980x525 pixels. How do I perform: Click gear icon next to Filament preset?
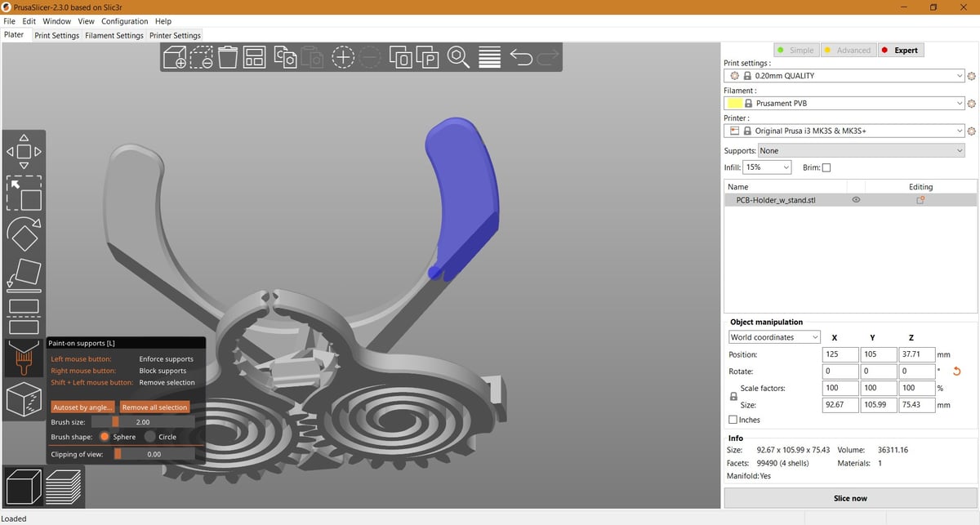[x=971, y=104]
